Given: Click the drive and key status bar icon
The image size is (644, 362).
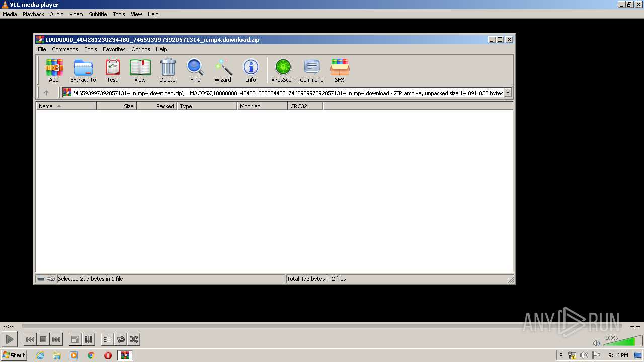Looking at the screenshot, I should click(x=46, y=279).
